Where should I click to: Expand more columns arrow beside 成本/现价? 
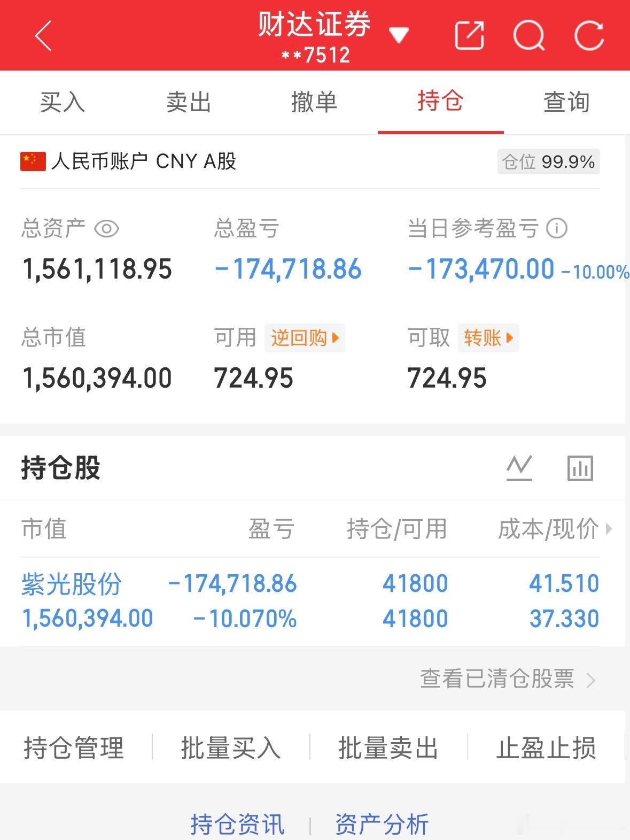tap(609, 529)
